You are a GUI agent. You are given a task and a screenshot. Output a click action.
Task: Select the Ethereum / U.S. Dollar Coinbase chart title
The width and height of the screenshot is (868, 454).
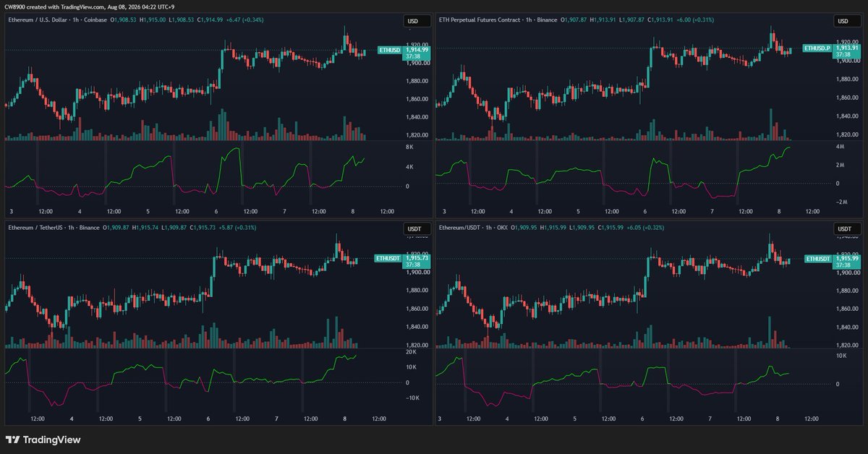(58, 20)
